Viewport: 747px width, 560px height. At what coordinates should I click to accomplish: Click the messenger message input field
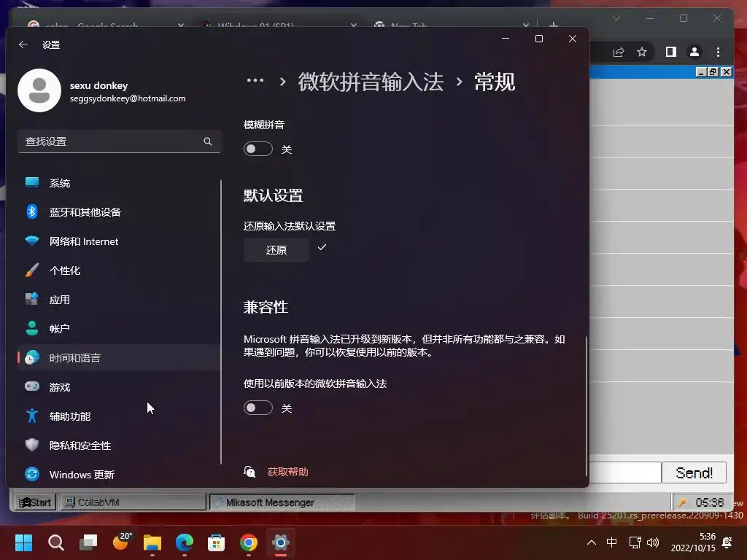coord(625,472)
